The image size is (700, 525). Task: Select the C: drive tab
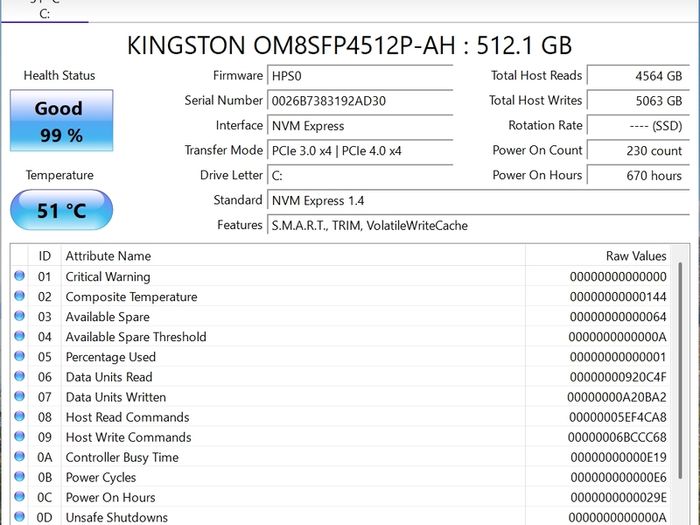pos(45,11)
